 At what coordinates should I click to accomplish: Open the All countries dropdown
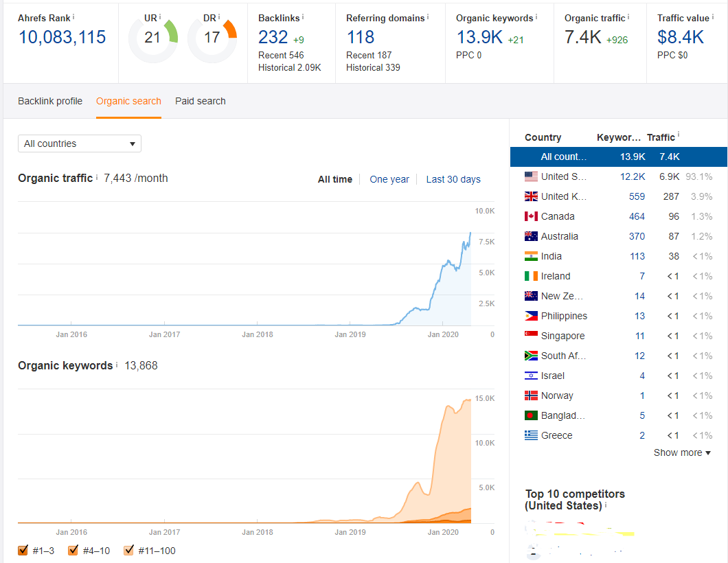tap(79, 143)
